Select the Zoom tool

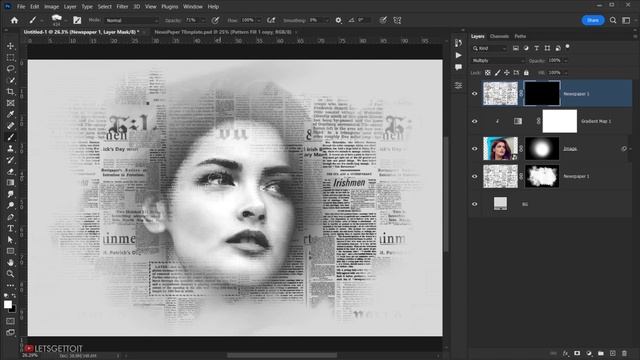tap(11, 274)
